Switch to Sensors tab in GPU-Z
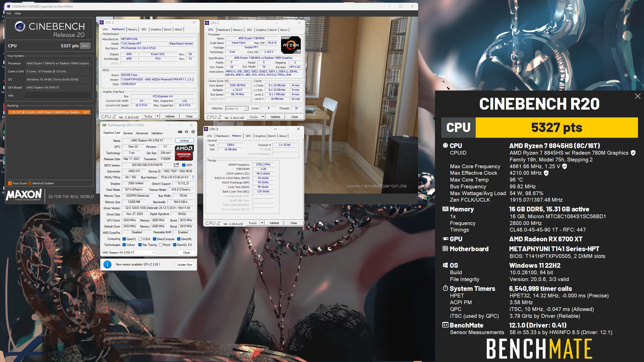This screenshot has width=644, height=362. click(x=128, y=133)
